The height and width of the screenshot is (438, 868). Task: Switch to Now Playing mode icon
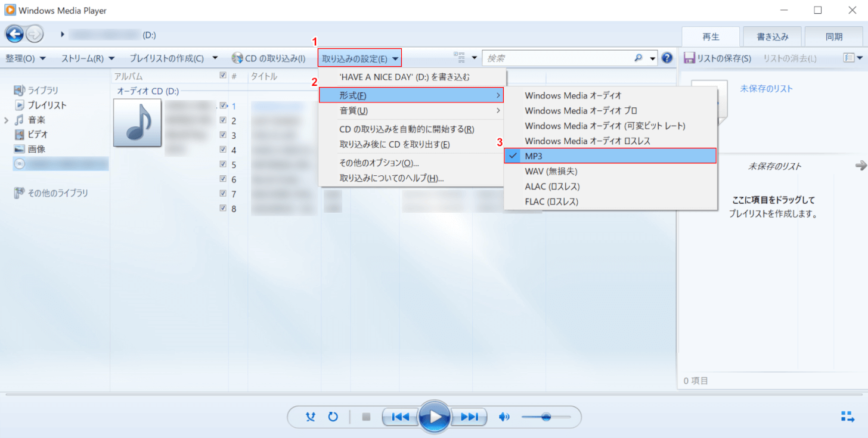click(847, 416)
